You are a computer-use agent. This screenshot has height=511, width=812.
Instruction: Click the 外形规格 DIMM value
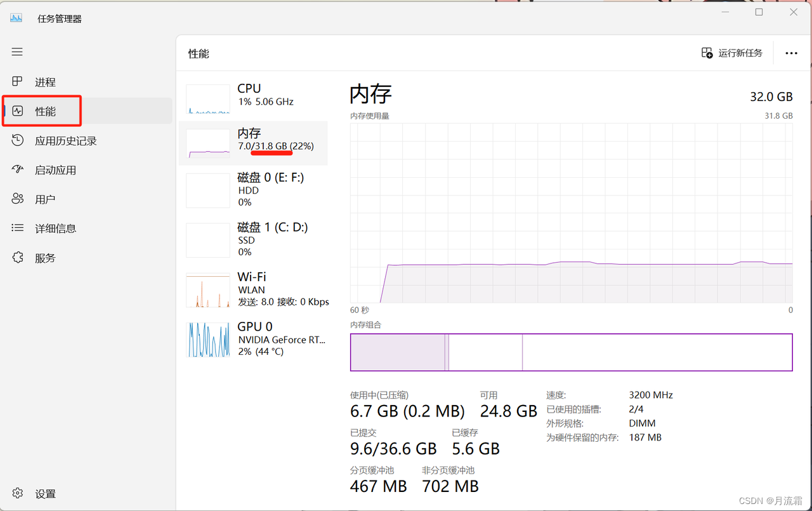coord(643,423)
